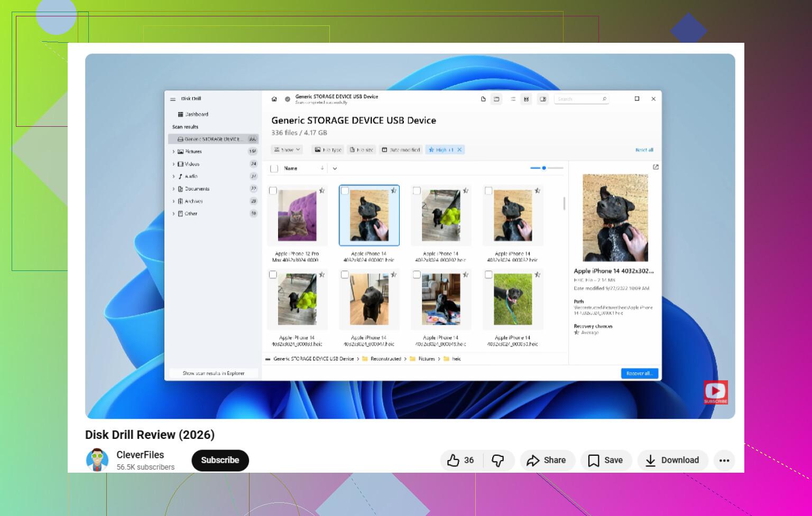Click star icon on 000033.heic thumbnail

(321, 275)
